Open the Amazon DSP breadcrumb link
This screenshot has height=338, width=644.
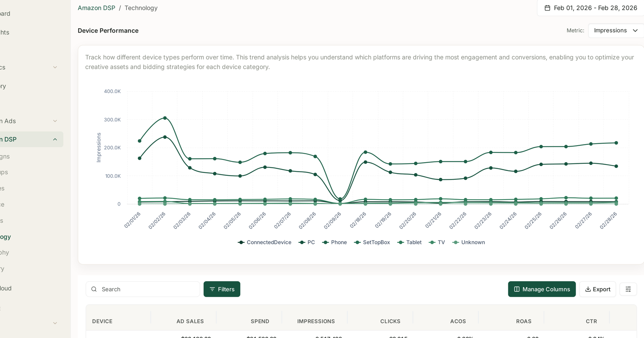point(96,8)
